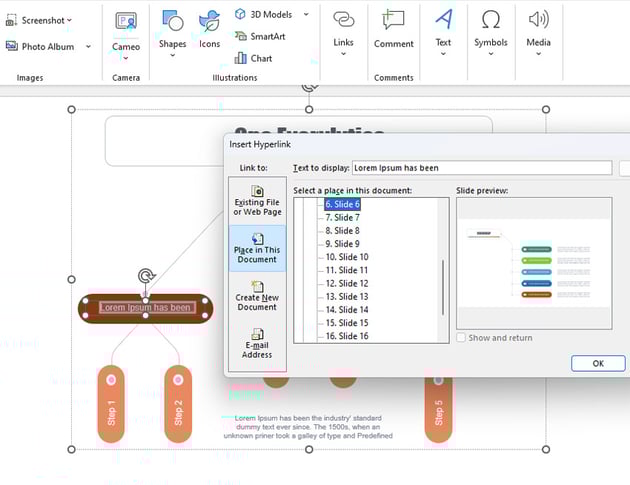The height and width of the screenshot is (485, 630).
Task: Select 12. Slide 12 in list
Action: coord(347,283)
